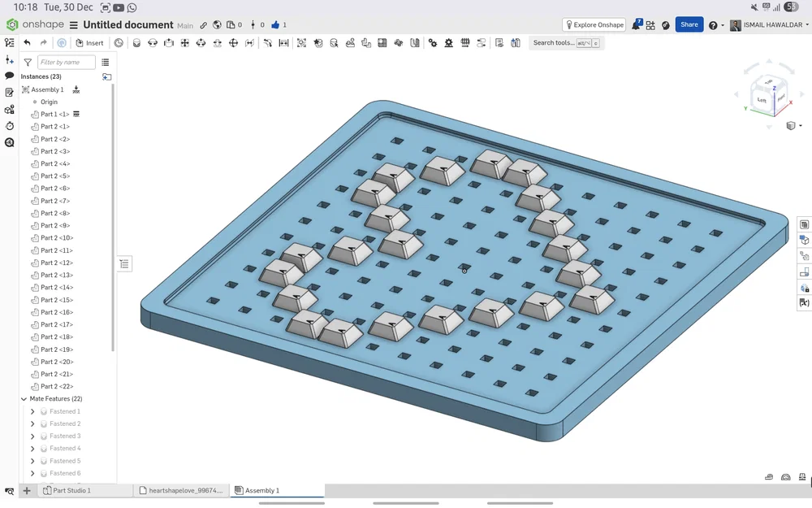Select the Ball mate tool
812x508 pixels.
234,43
